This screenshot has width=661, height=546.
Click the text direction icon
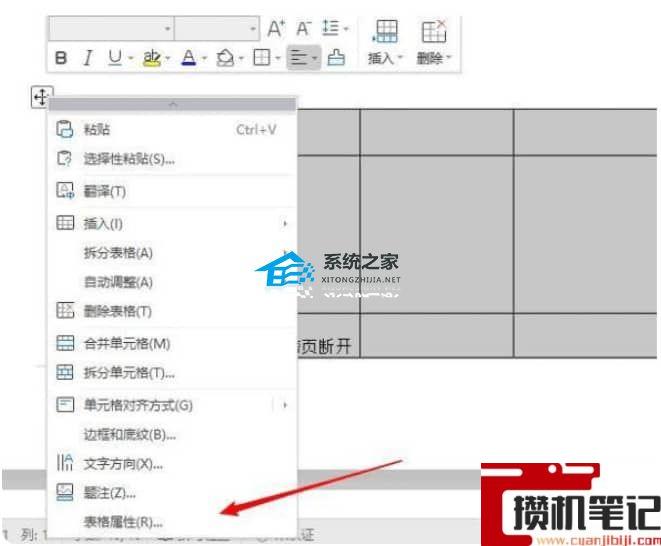click(x=65, y=463)
